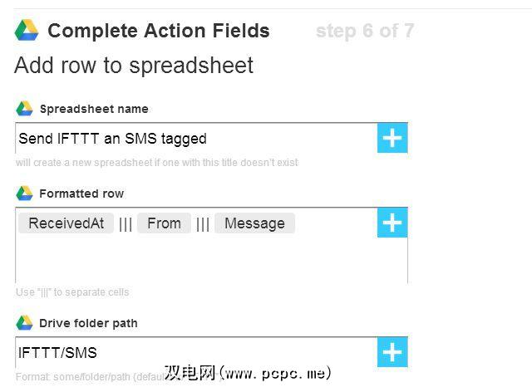532x392 pixels.
Task: Click the 'Use ||| to separate cells' hint
Action: coord(72,292)
